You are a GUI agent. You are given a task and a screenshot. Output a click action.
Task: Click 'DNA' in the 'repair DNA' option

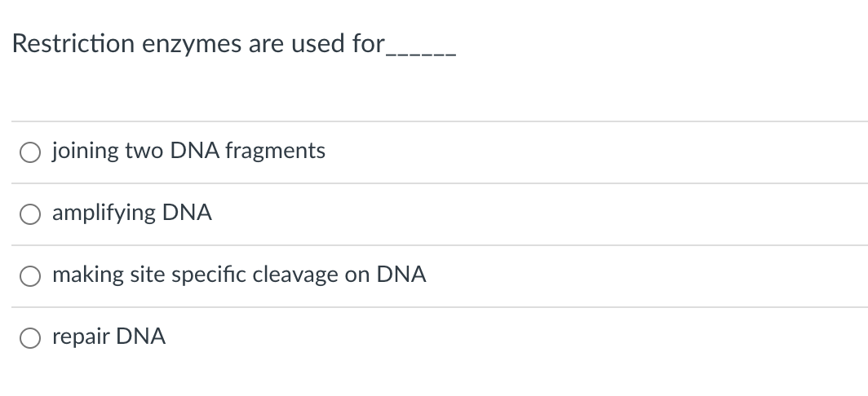point(140,337)
